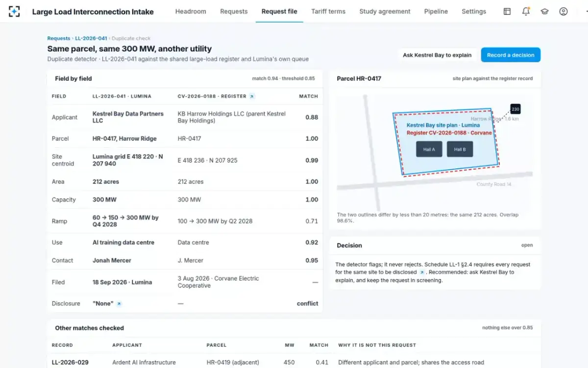Click the Site centroid match score 0.99

312,160
